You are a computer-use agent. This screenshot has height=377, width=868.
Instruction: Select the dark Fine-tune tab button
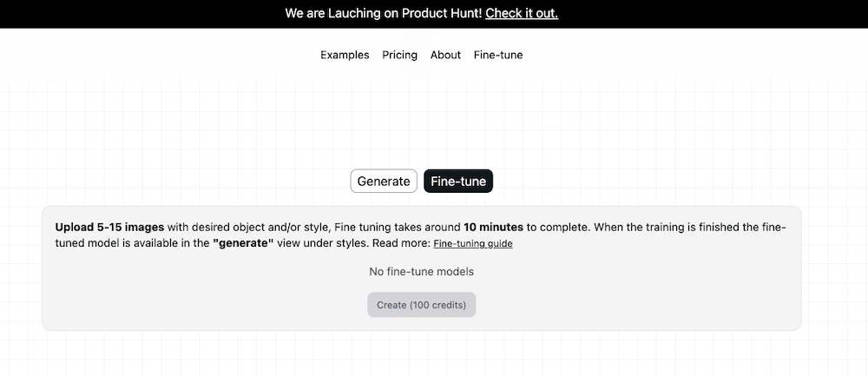(458, 181)
